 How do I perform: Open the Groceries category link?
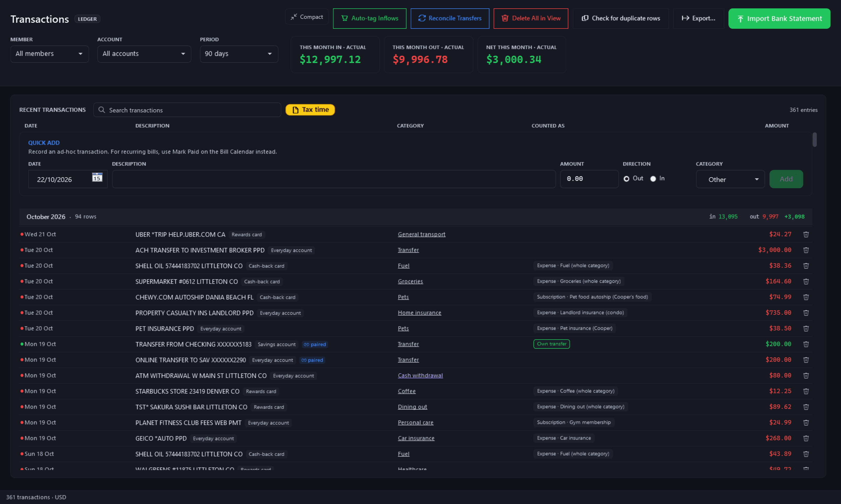click(x=410, y=281)
